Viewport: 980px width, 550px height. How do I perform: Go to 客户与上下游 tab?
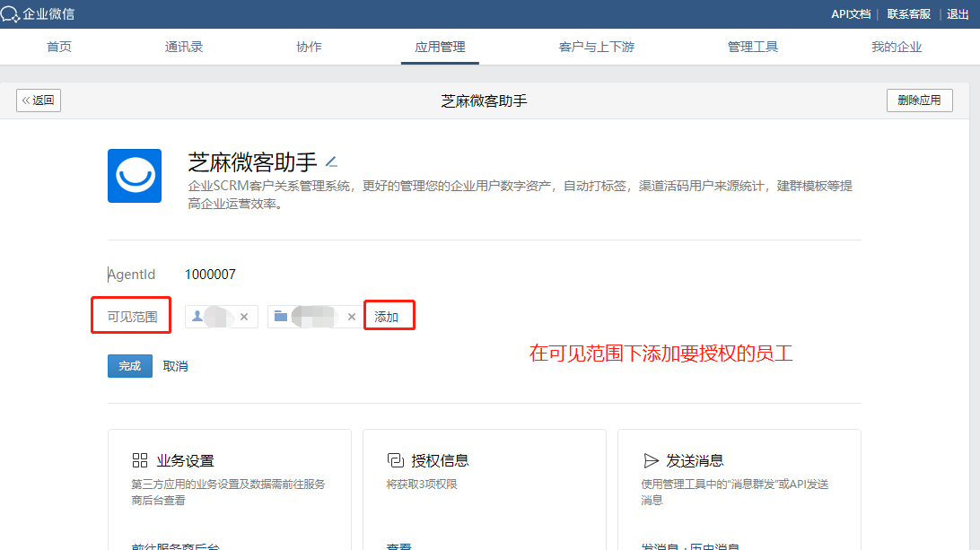pos(596,47)
